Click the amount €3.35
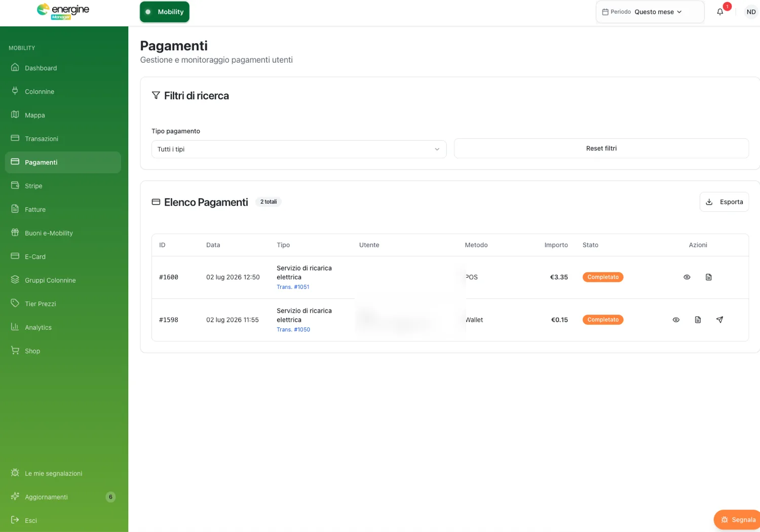This screenshot has width=760, height=532. pos(559,277)
